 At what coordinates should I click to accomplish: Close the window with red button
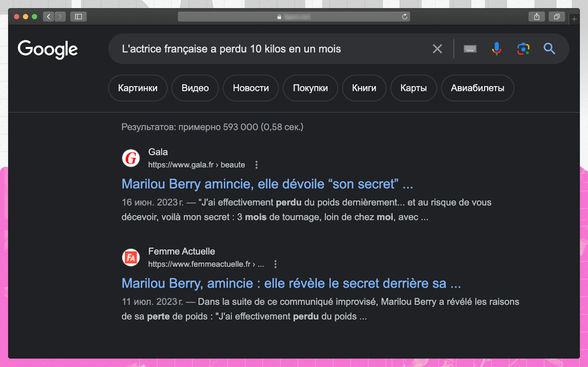point(16,17)
